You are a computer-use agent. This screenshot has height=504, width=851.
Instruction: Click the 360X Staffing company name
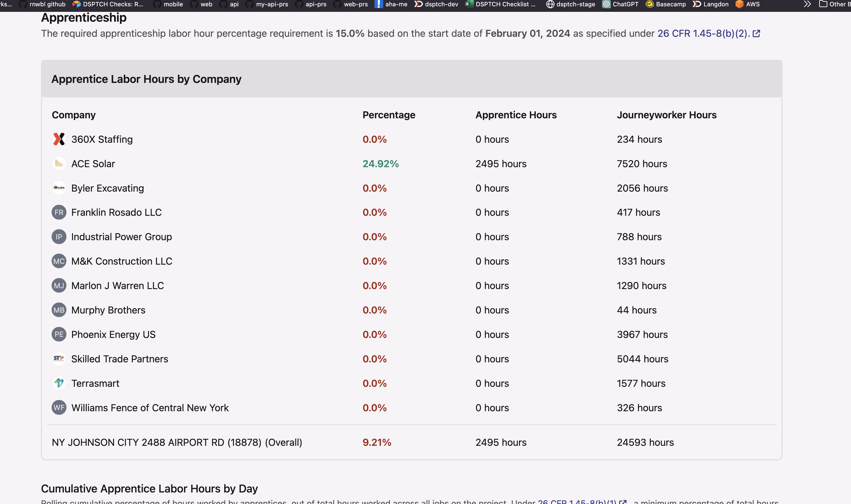102,139
